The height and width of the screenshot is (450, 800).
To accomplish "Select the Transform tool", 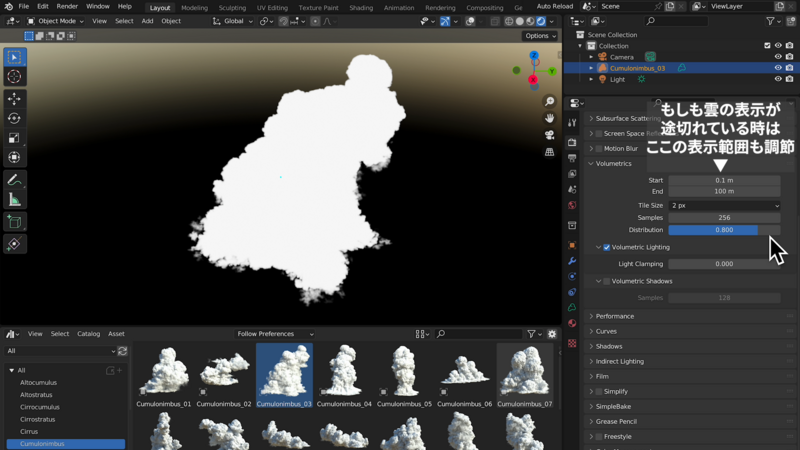I will pos(14,157).
